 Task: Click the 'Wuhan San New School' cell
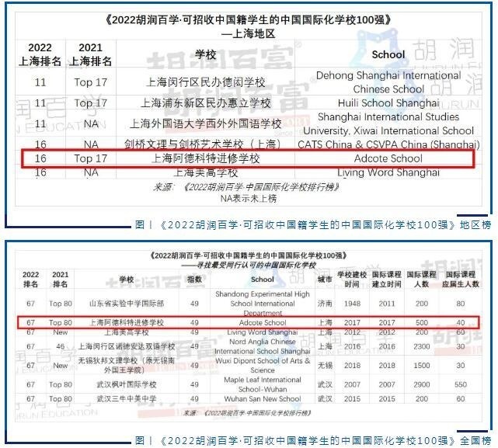263,399
